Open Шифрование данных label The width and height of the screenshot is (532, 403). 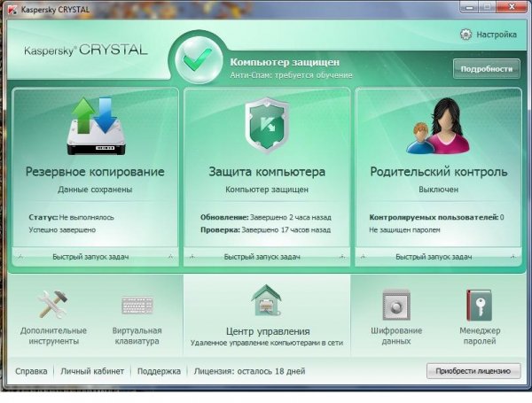tap(396, 336)
